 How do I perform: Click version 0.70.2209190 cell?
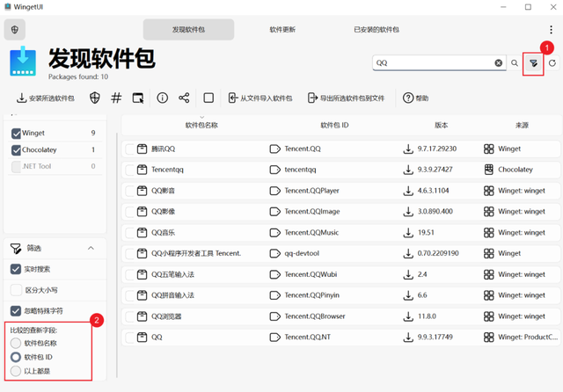point(438,253)
